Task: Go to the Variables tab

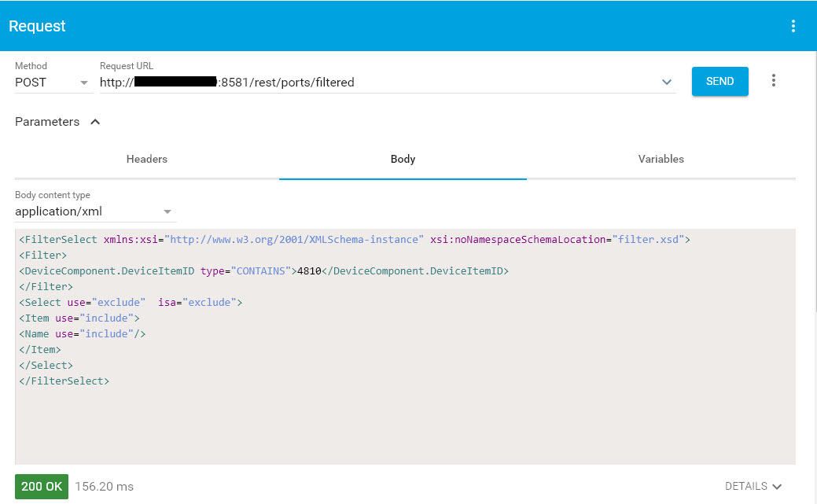Action: [x=661, y=159]
